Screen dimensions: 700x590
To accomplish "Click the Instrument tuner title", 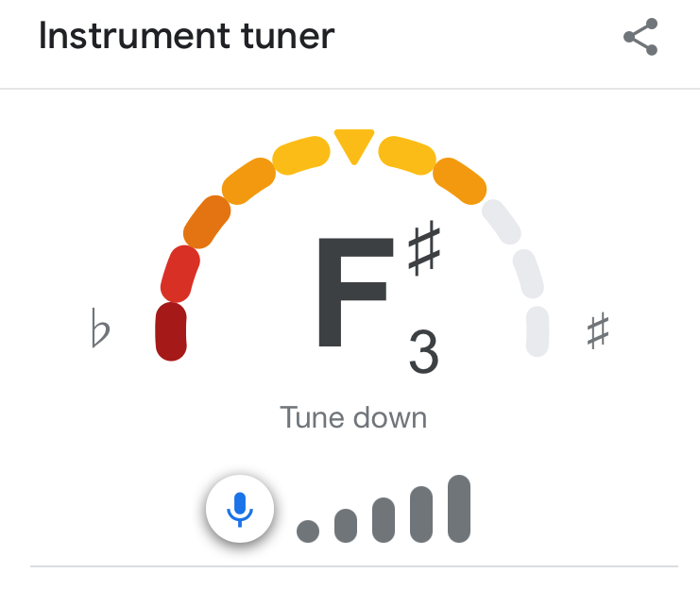I will [187, 36].
